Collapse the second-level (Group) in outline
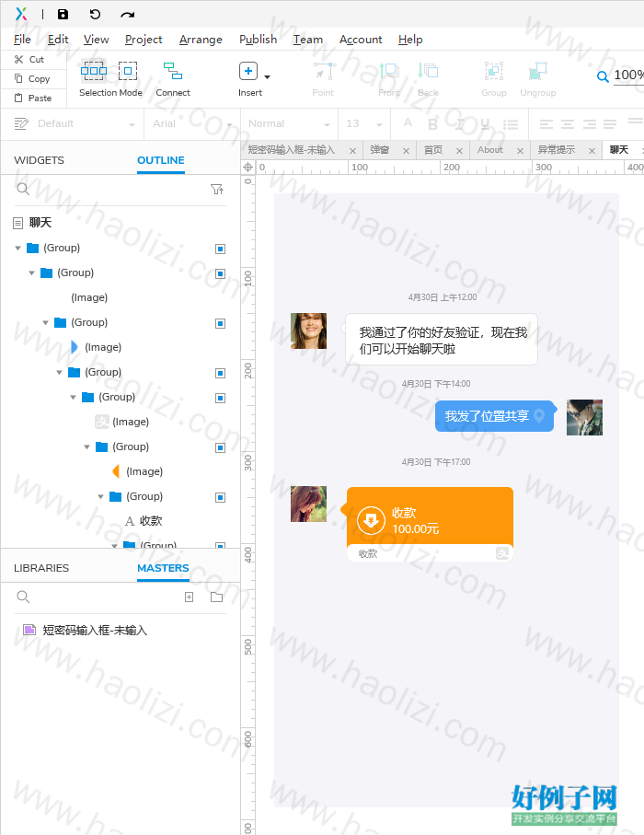 (32, 273)
